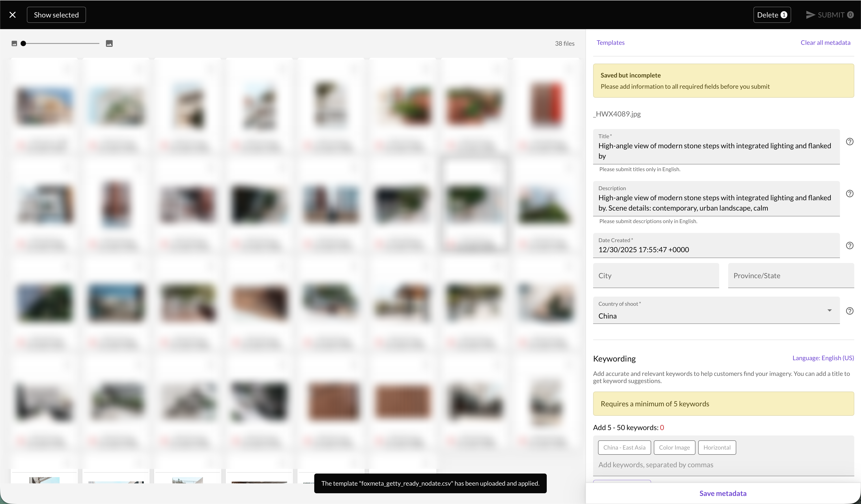
Task: Click the Delete button
Action: (772, 15)
